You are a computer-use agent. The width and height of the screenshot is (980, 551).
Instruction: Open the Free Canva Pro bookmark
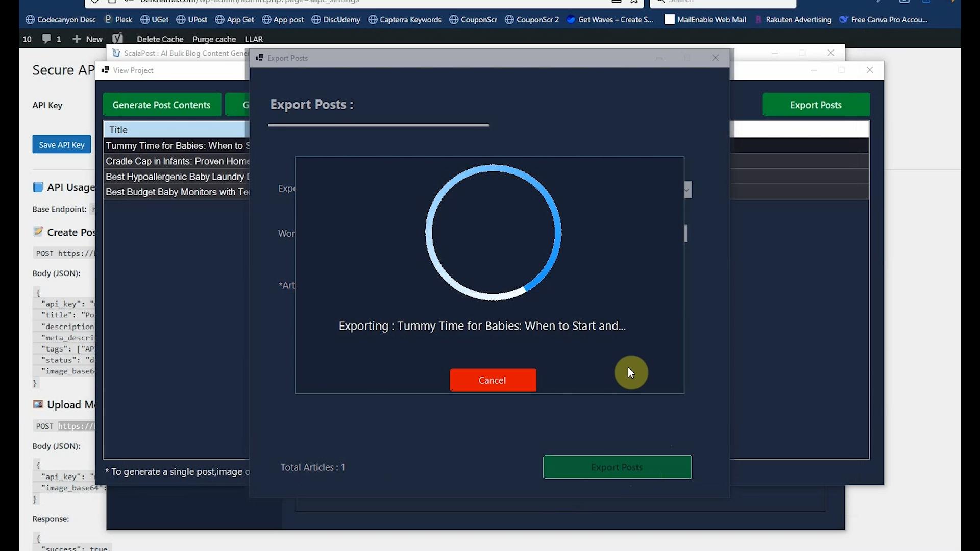(x=884, y=19)
